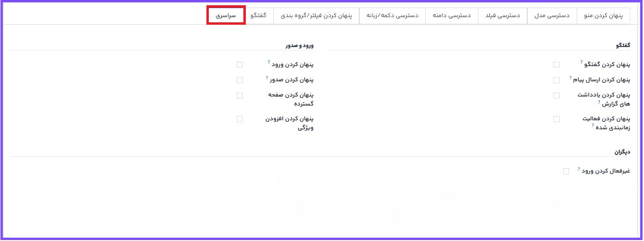This screenshot has height=241, width=644.
Task: Switch to the پنهان کردن منو tab
Action: point(603,16)
